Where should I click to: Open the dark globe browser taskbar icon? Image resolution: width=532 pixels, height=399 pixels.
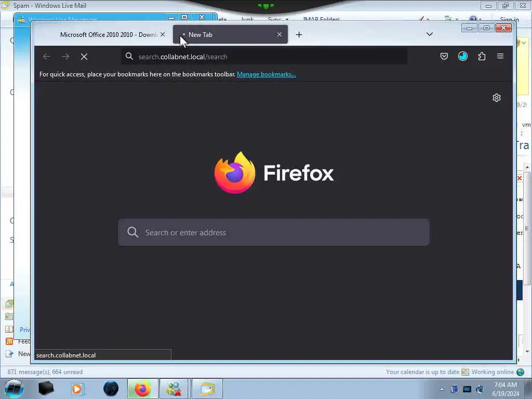pos(111,389)
